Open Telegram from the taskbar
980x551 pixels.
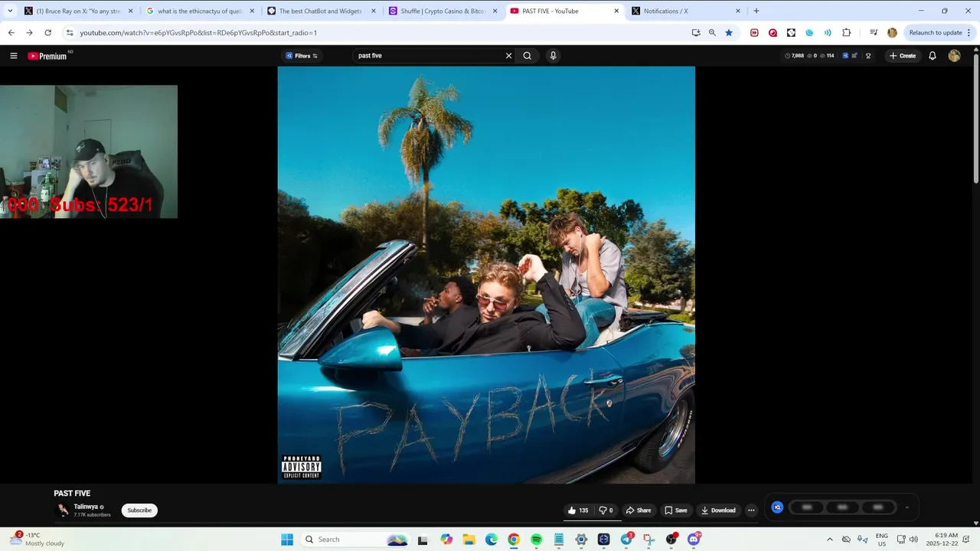pos(626,540)
